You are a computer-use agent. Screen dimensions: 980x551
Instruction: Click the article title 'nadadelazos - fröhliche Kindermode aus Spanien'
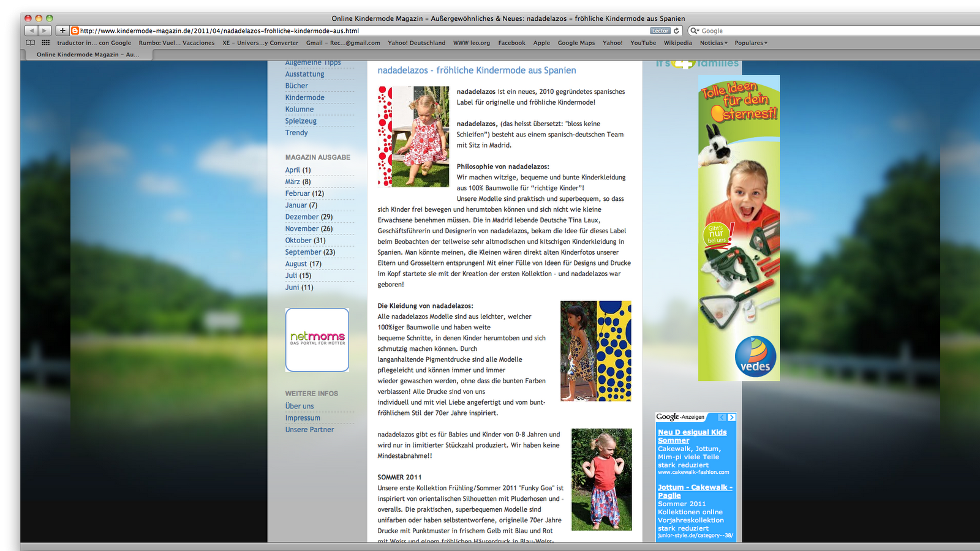click(477, 70)
